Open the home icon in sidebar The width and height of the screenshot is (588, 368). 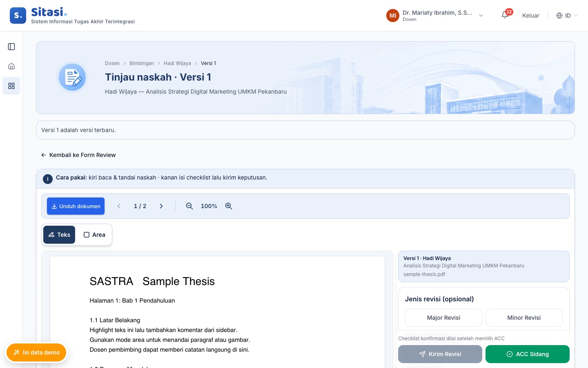click(11, 66)
